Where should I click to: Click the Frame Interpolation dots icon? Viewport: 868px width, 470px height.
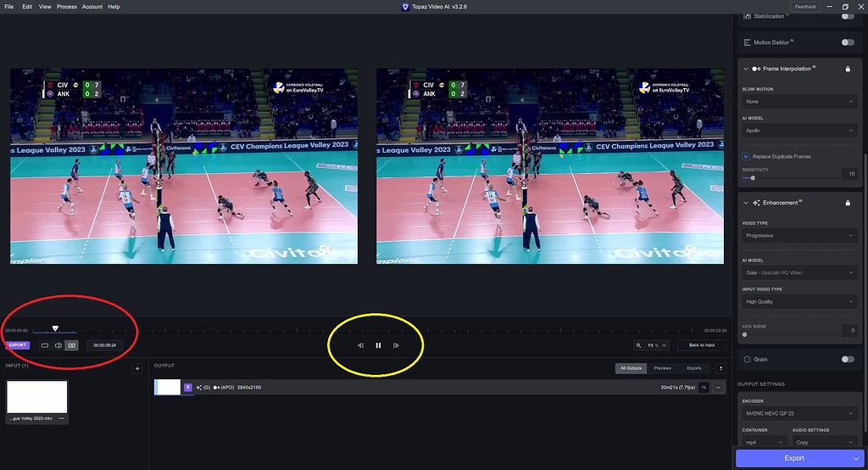[x=756, y=69]
